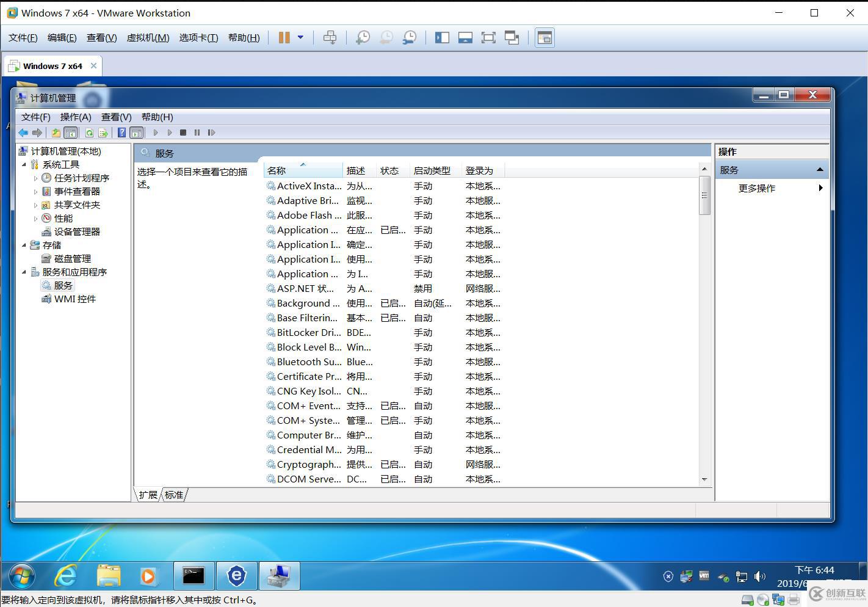Viewport: 868px width, 607px height.
Task: Switch VMware to Unity mode
Action: point(512,38)
